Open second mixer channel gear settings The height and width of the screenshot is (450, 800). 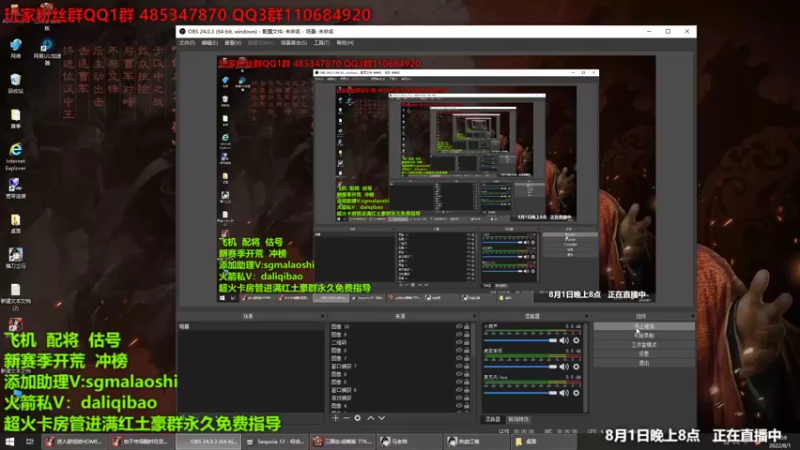point(576,366)
